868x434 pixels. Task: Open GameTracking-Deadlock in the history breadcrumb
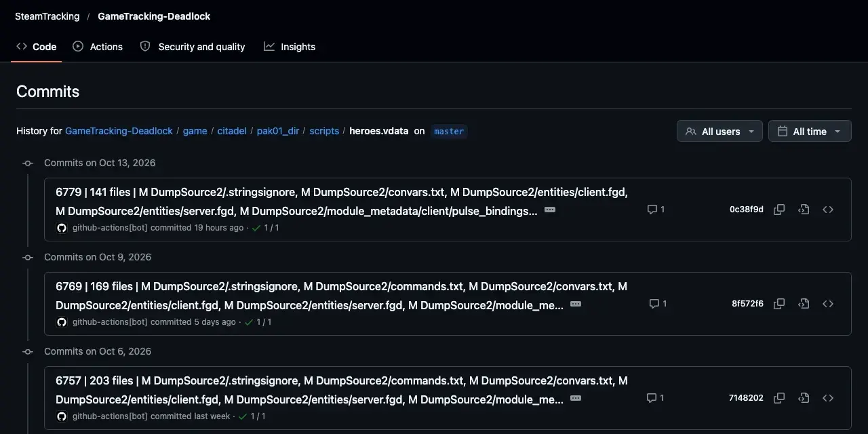point(119,131)
